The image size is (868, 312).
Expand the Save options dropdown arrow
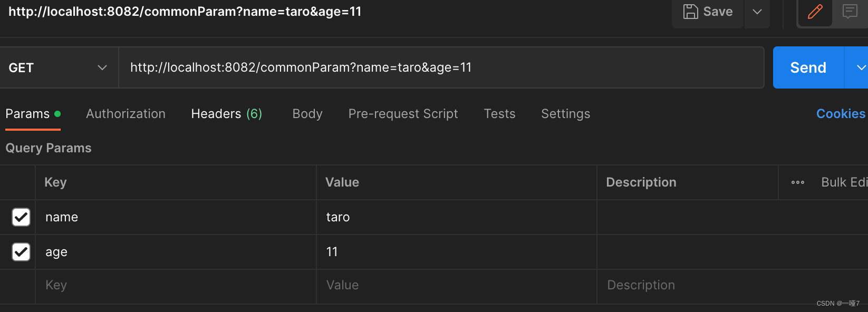pos(757,12)
